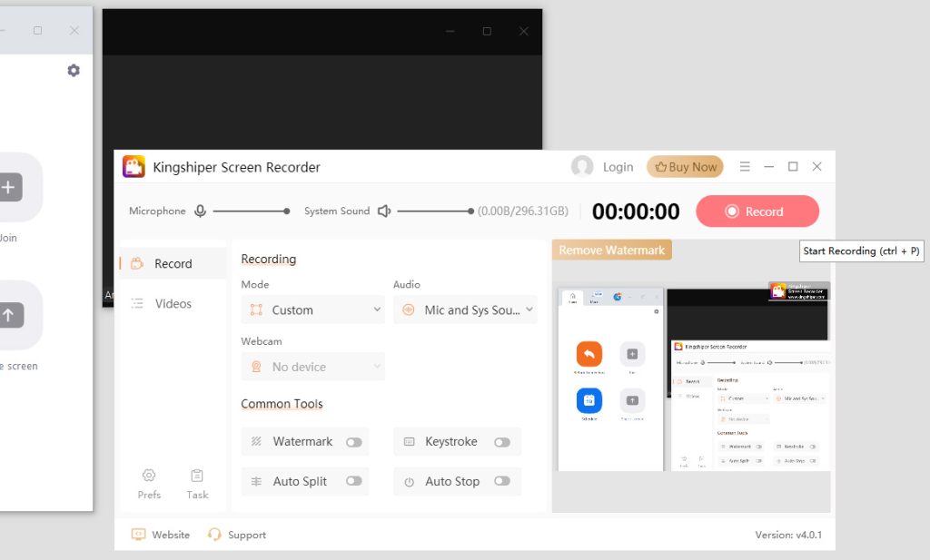Click the screen preview thumbnail
The height and width of the screenshot is (560, 930).
pos(691,377)
